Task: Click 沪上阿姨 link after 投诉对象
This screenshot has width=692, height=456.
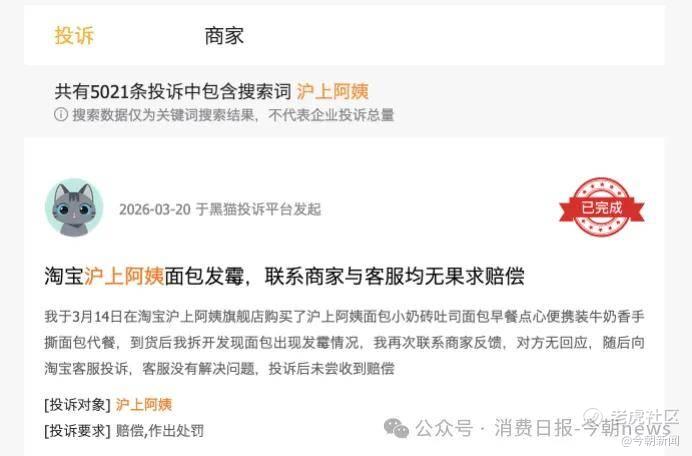Action: [x=144, y=404]
